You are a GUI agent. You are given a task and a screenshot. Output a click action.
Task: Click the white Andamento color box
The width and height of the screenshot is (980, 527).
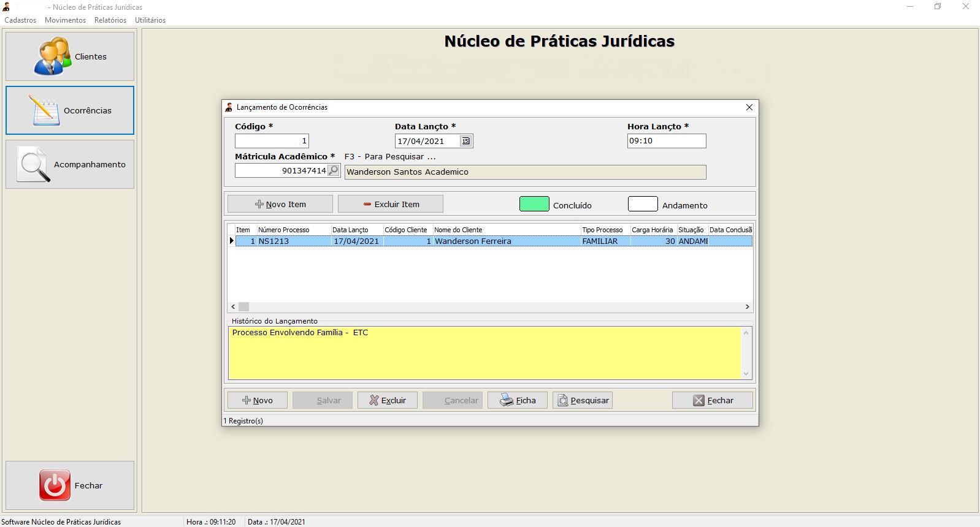[643, 204]
